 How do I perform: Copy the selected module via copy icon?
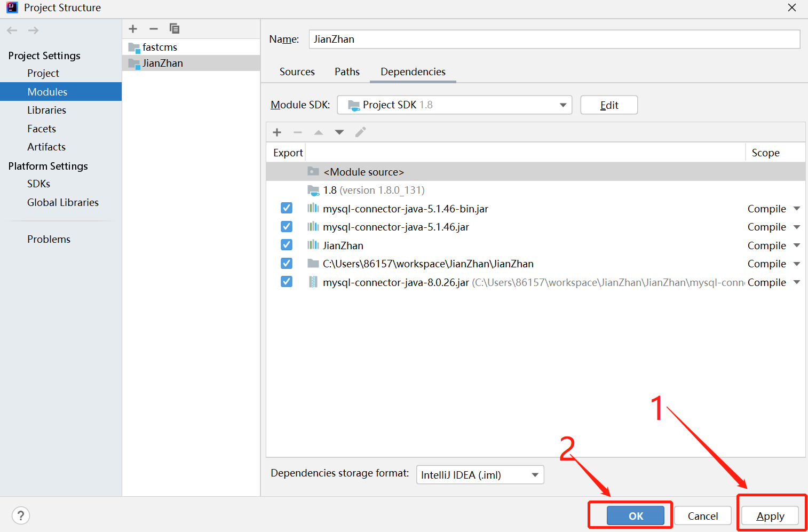tap(173, 28)
